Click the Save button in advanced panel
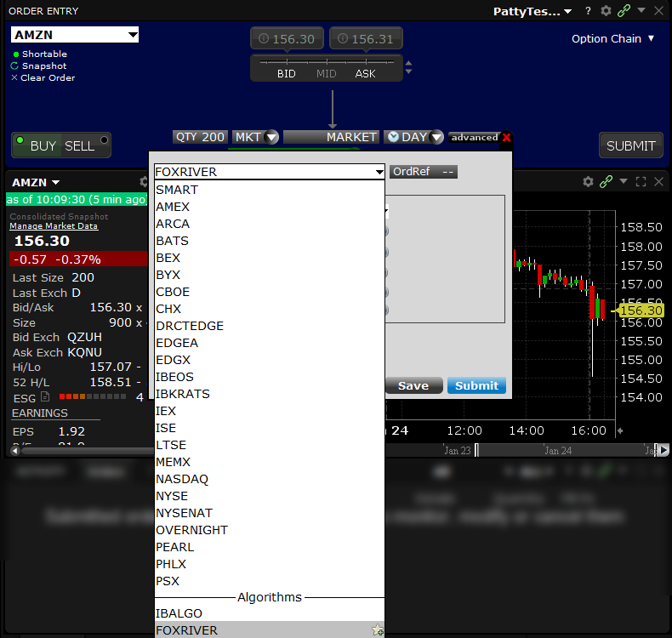 [413, 385]
